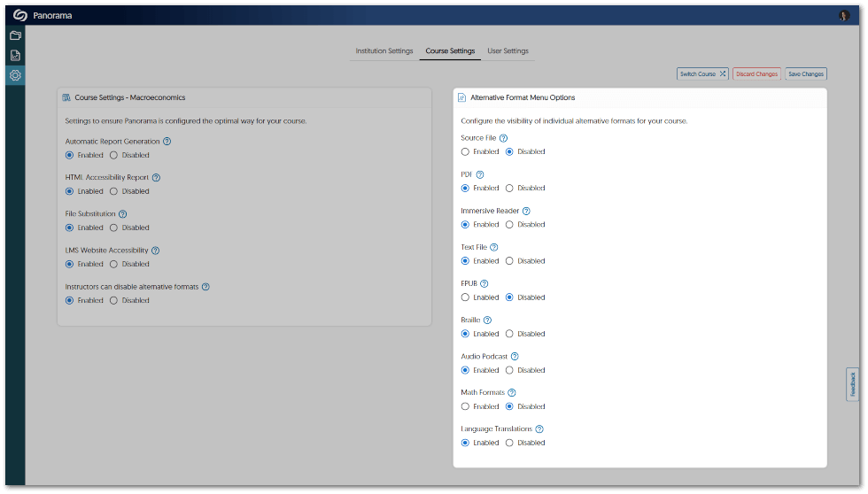Open the Feedback side tab

click(x=852, y=384)
